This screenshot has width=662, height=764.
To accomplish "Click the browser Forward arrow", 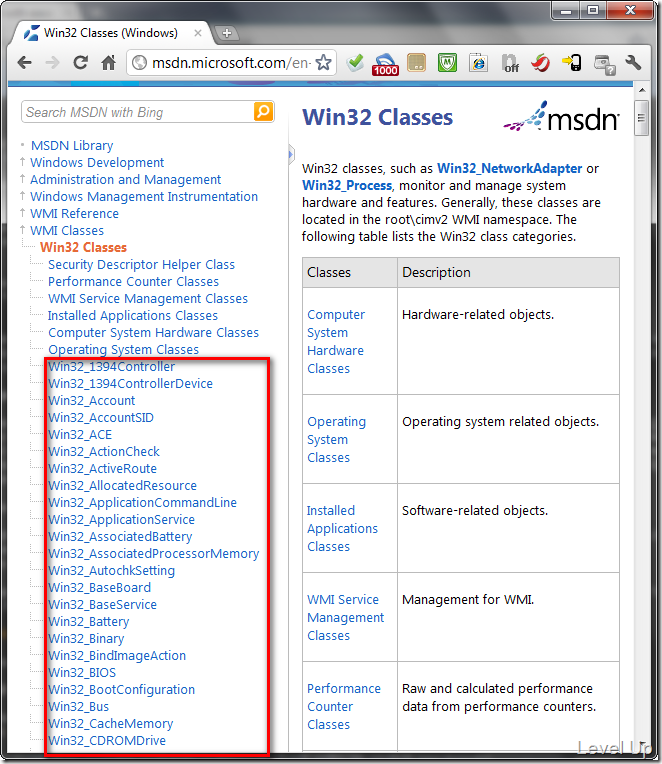I will pos(52,62).
